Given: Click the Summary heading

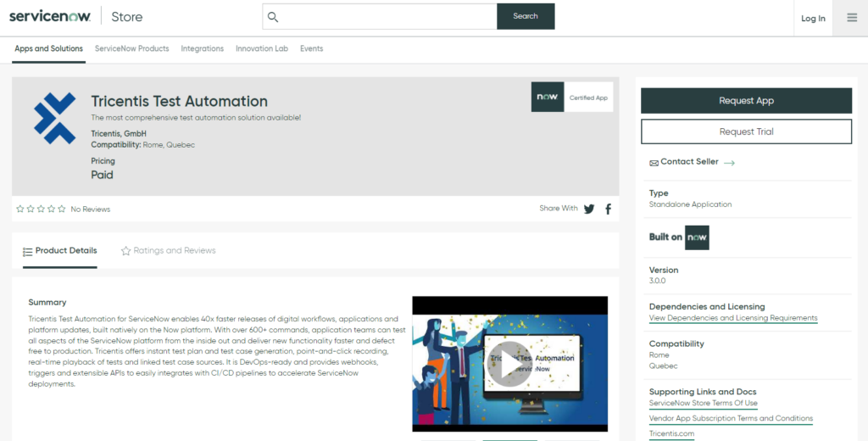Looking at the screenshot, I should (x=47, y=303).
